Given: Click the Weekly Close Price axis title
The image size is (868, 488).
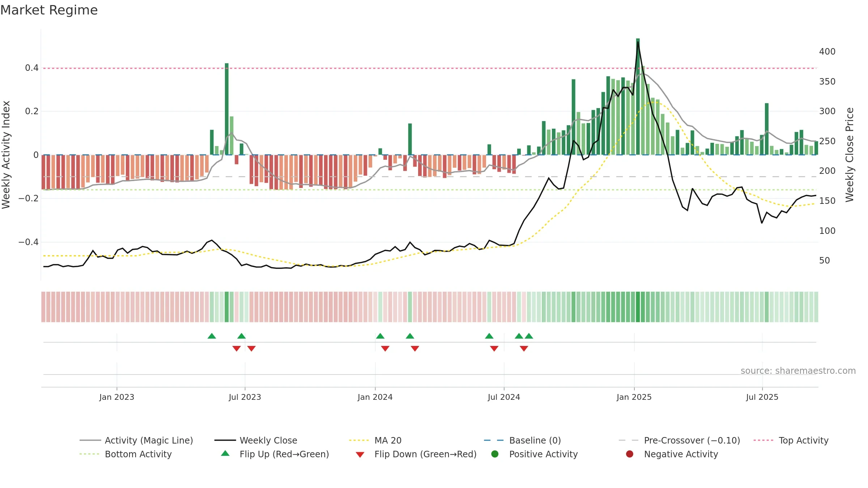Looking at the screenshot, I should tap(850, 154).
